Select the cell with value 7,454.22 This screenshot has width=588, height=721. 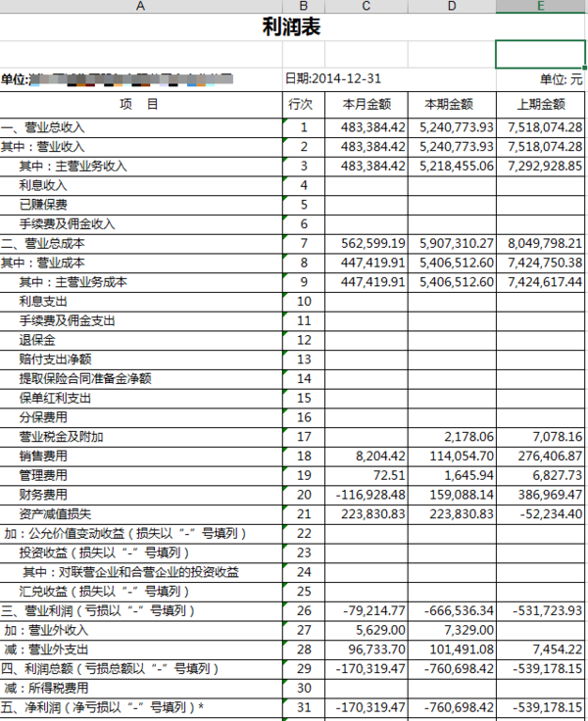[x=541, y=649]
